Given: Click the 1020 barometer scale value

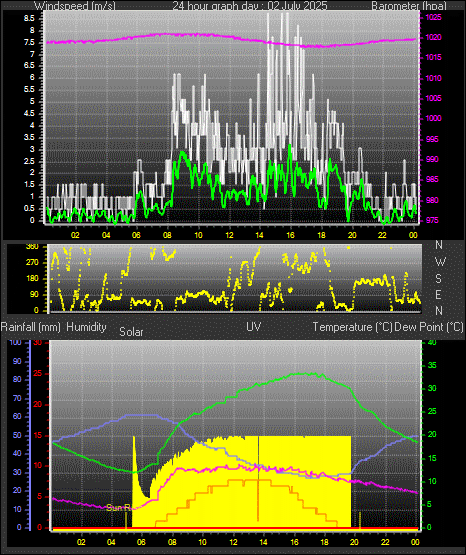Looking at the screenshot, I should point(433,38).
